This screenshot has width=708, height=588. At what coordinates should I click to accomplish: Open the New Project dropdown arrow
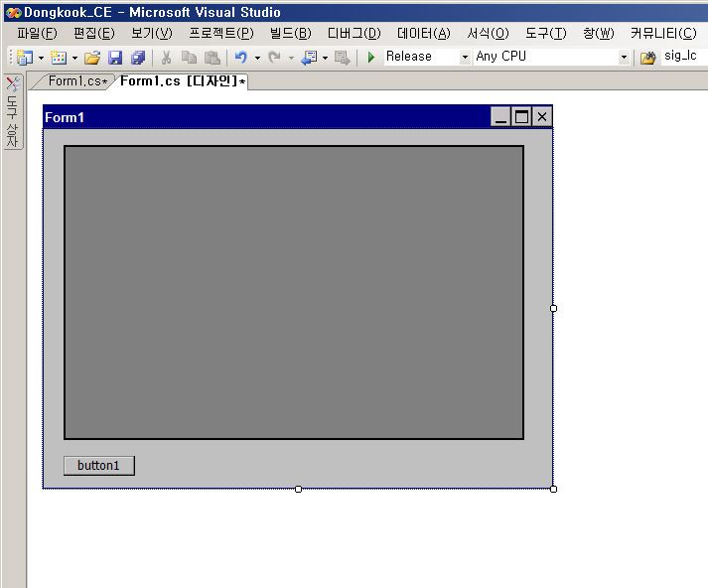pyautogui.click(x=41, y=58)
